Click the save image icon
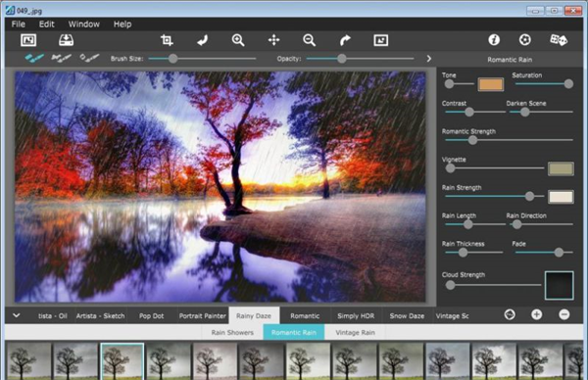 [66, 40]
